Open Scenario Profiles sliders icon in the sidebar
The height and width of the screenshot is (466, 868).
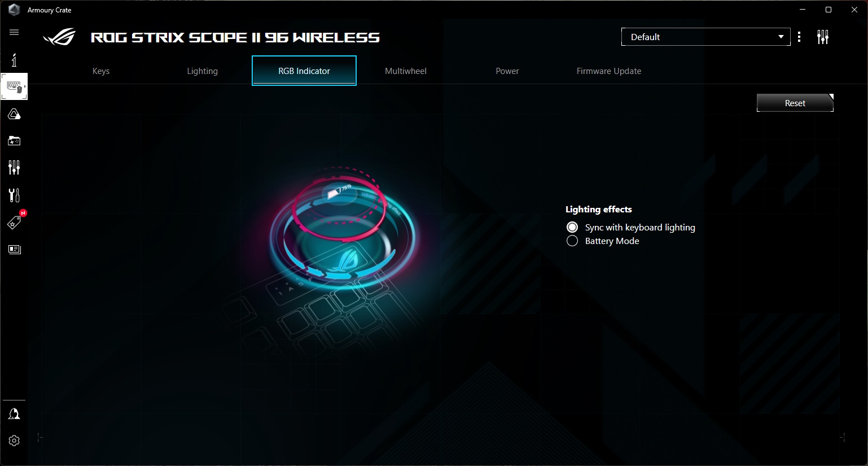tap(14, 167)
